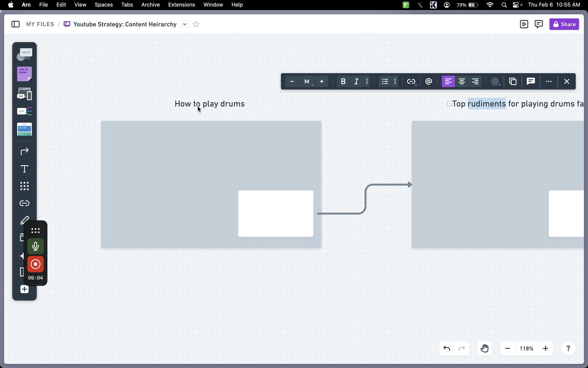Undo the last action
Image resolution: width=588 pixels, height=368 pixels.
(447, 348)
